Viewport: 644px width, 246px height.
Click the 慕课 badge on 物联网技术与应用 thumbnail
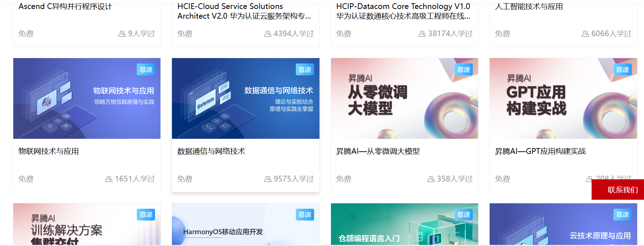pos(146,70)
